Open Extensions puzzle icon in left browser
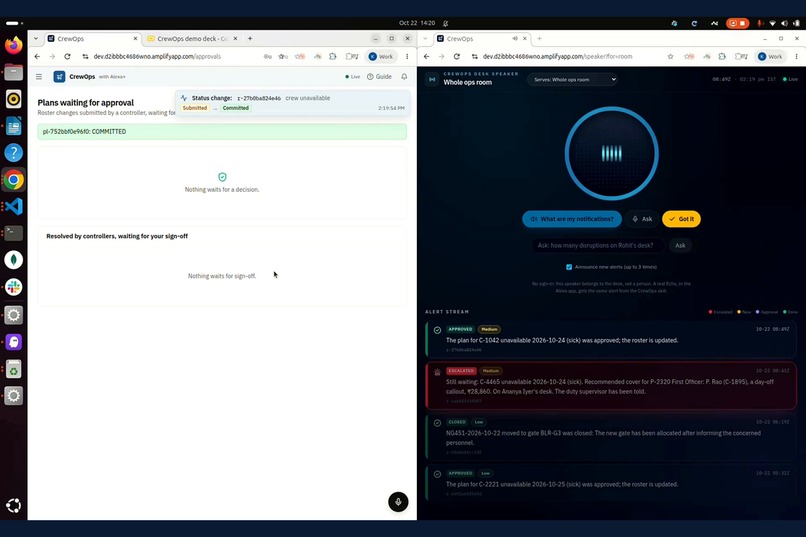Viewport: 806px width, 537px height. (x=333, y=57)
